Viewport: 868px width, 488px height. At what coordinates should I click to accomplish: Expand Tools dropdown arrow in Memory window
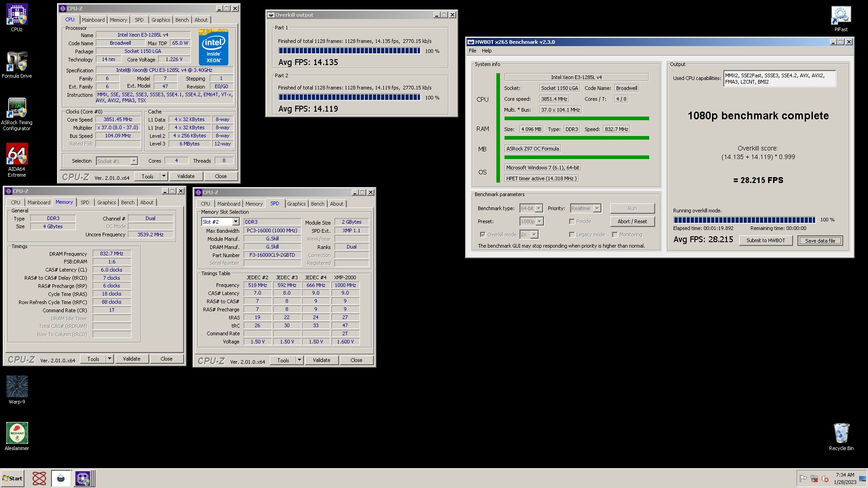coord(109,359)
